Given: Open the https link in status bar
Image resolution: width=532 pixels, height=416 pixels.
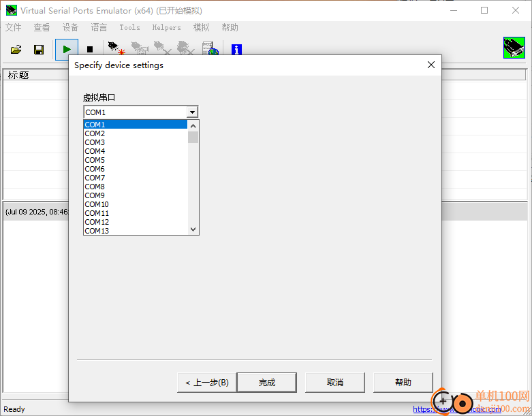Looking at the screenshot, I should 456,409.
